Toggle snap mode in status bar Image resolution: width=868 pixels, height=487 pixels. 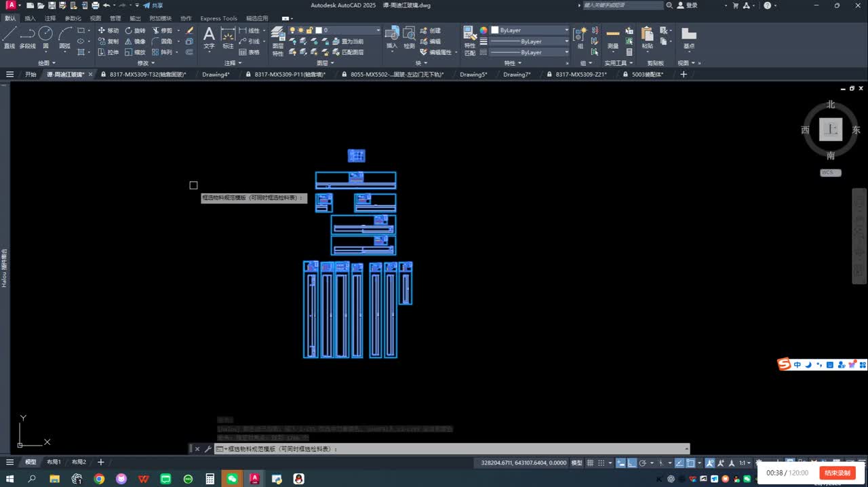coord(601,463)
